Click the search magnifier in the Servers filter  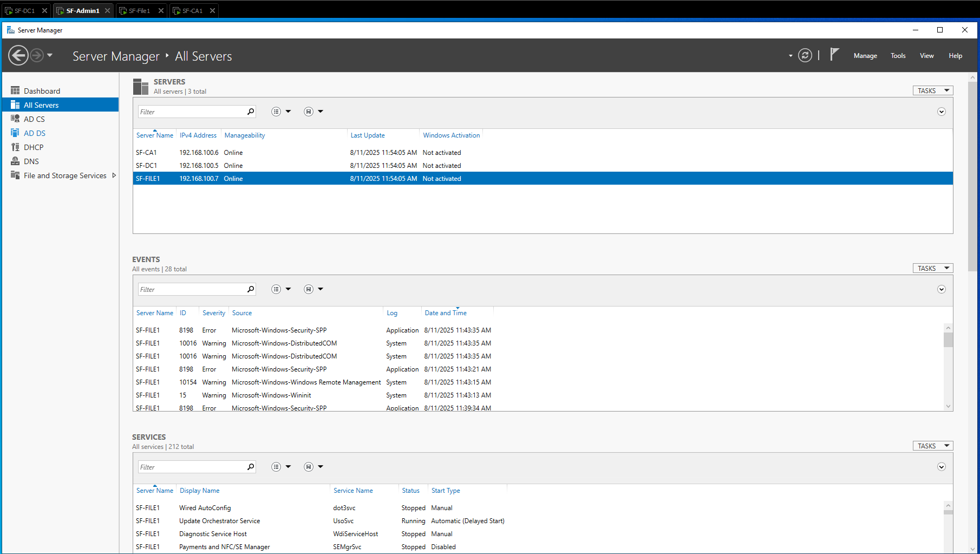pos(250,111)
